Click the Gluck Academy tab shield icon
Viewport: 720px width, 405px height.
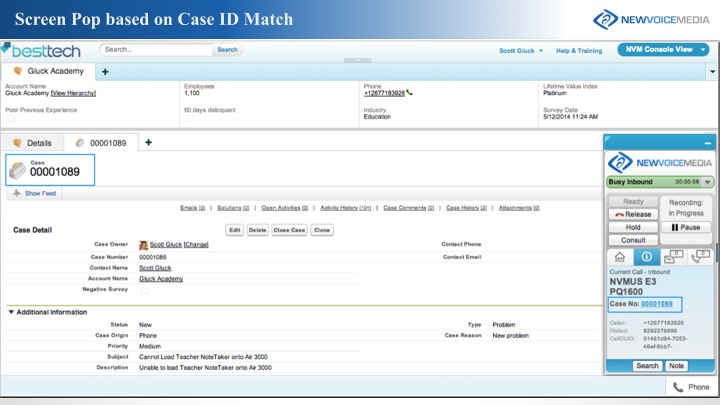coord(18,71)
